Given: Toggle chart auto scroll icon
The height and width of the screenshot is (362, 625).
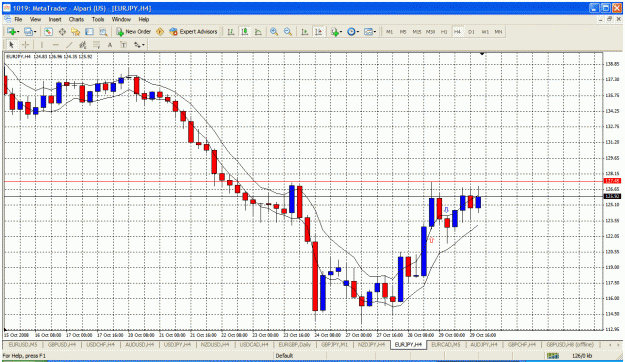Looking at the screenshot, I should [305, 31].
